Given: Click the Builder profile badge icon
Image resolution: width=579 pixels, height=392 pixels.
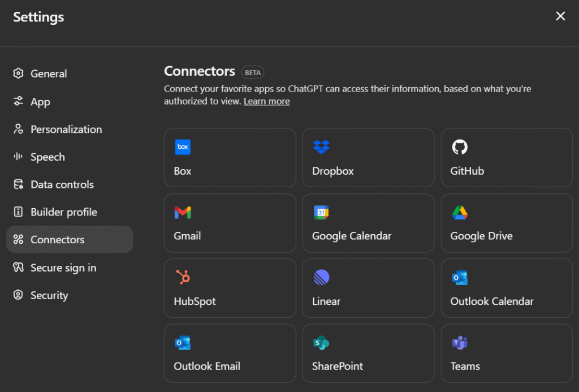Looking at the screenshot, I should (x=18, y=212).
